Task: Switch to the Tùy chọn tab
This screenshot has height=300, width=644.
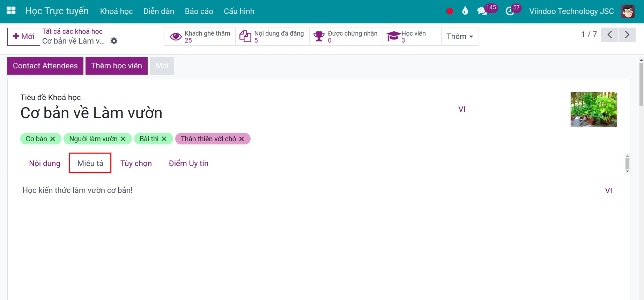Action: (136, 163)
